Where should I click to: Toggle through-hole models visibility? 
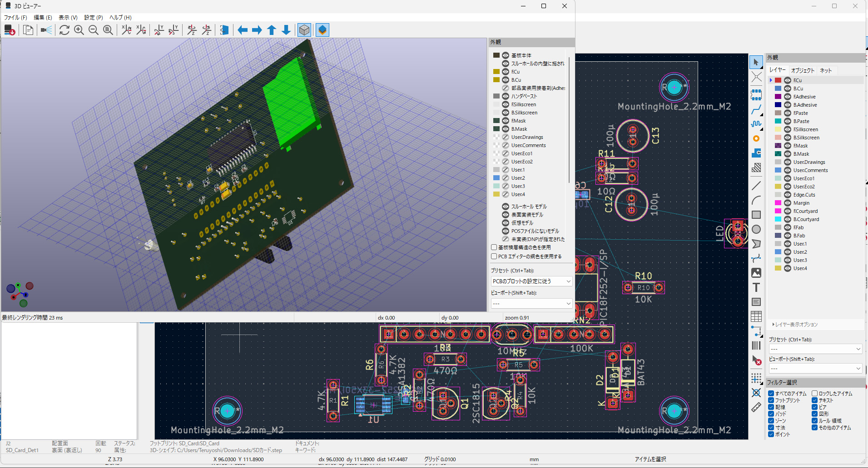(x=505, y=207)
